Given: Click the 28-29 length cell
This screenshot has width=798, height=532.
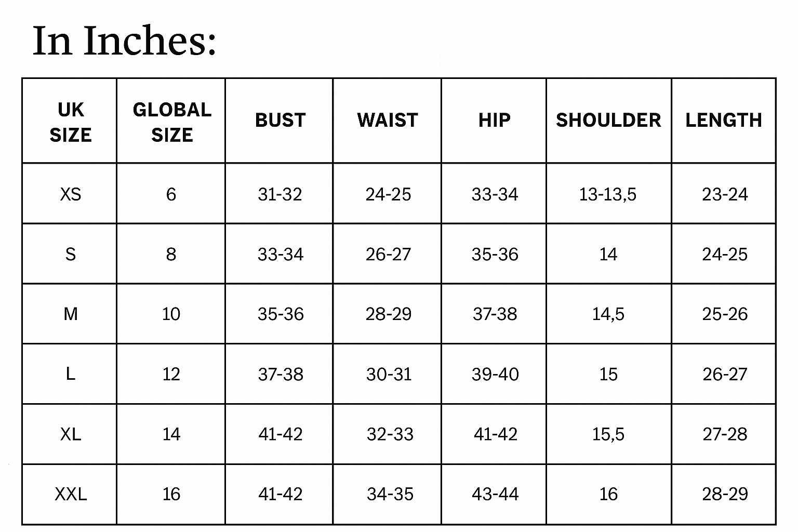Looking at the screenshot, I should coord(725,494).
